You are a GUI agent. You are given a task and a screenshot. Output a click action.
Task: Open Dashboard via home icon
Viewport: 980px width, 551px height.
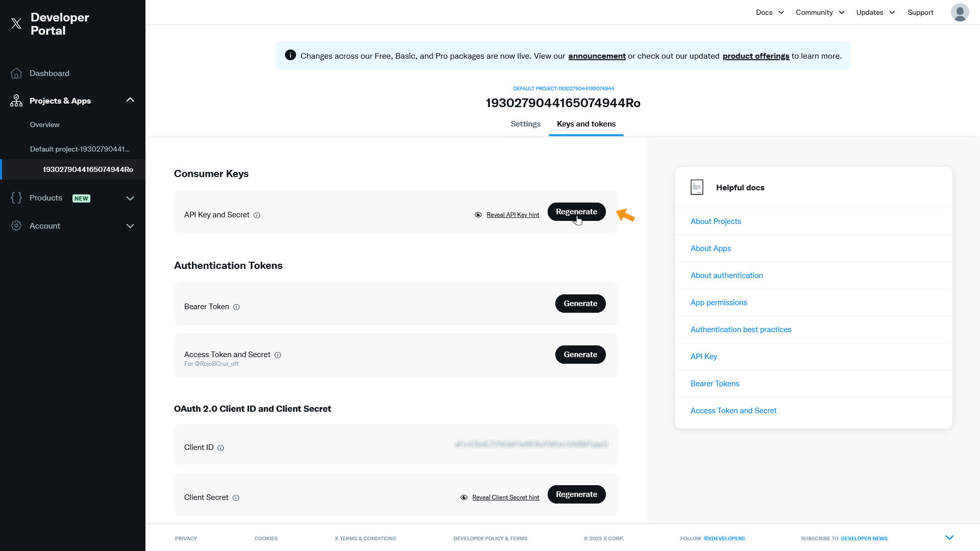(x=16, y=73)
